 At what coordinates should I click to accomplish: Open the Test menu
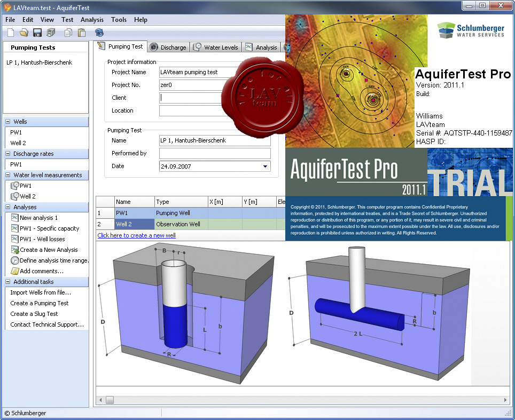pyautogui.click(x=67, y=20)
